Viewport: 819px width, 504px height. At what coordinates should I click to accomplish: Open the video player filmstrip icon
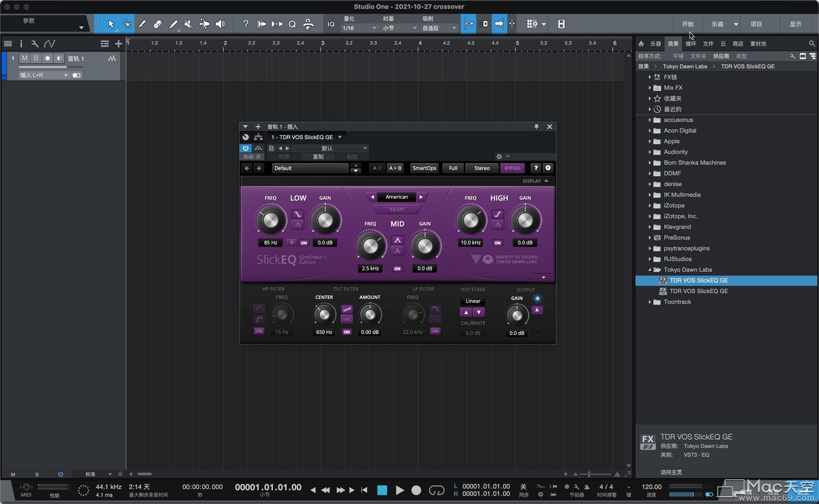click(x=561, y=24)
